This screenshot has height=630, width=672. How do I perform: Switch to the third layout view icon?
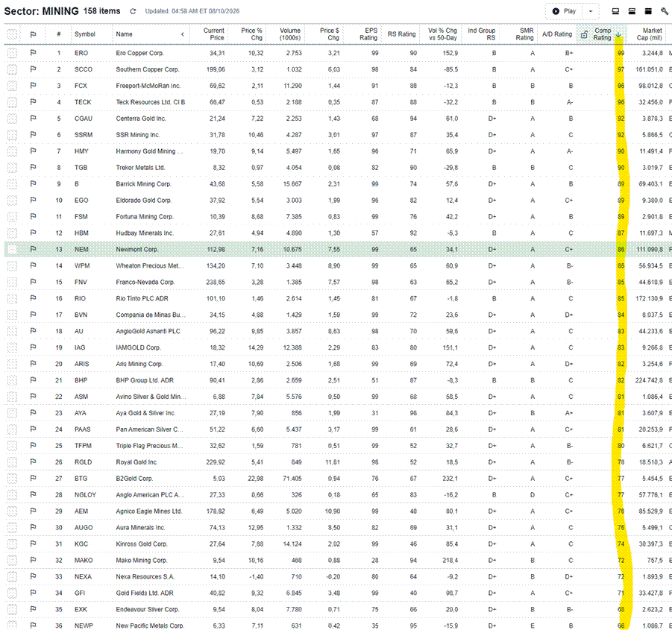[648, 11]
